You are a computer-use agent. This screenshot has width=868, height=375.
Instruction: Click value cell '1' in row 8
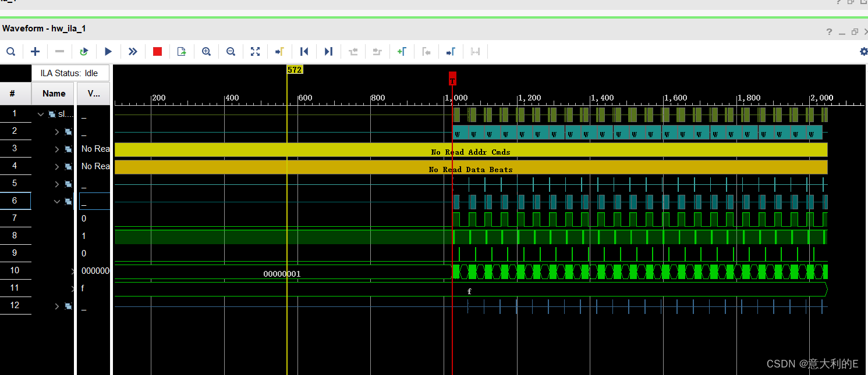[94, 236]
